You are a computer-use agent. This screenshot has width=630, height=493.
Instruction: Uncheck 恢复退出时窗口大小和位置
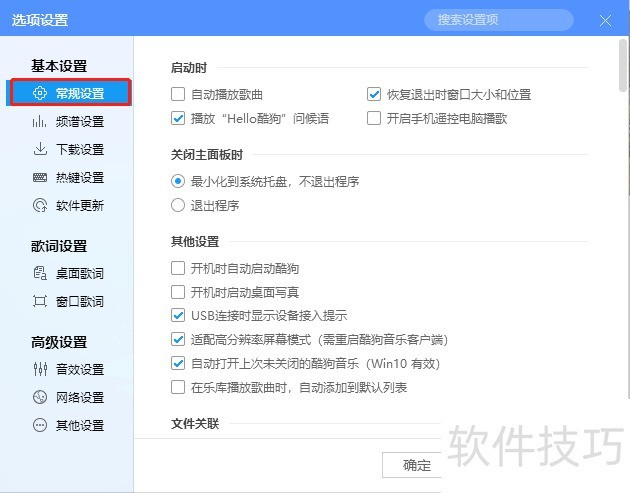tap(374, 94)
